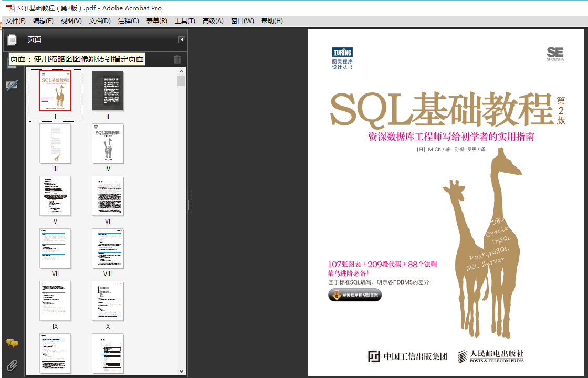Open the Comments panel speech bubble icon
588x378 pixels.
12,343
